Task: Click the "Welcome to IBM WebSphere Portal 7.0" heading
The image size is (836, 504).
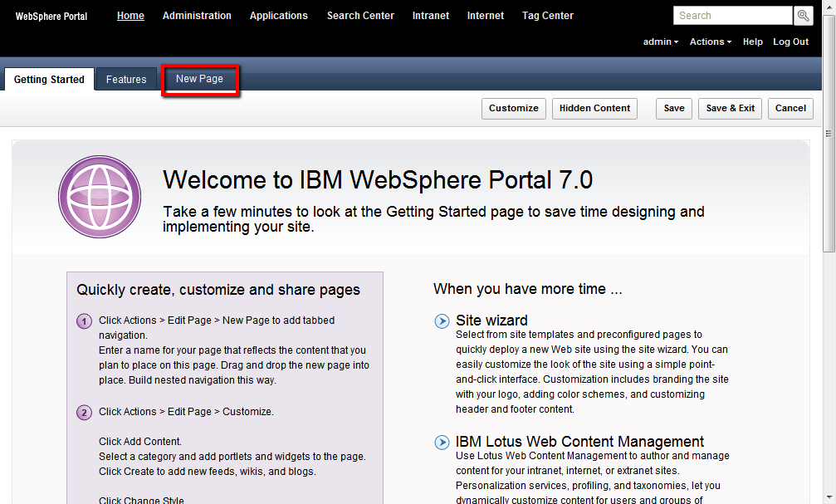Action: point(378,179)
